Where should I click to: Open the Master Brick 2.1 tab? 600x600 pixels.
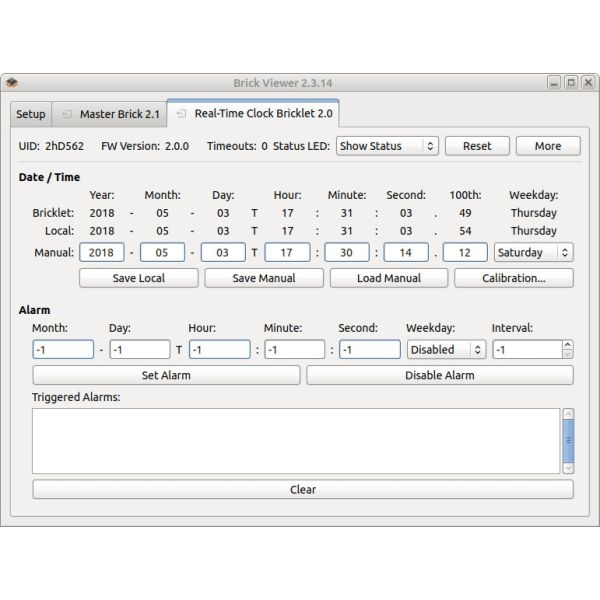(109, 114)
